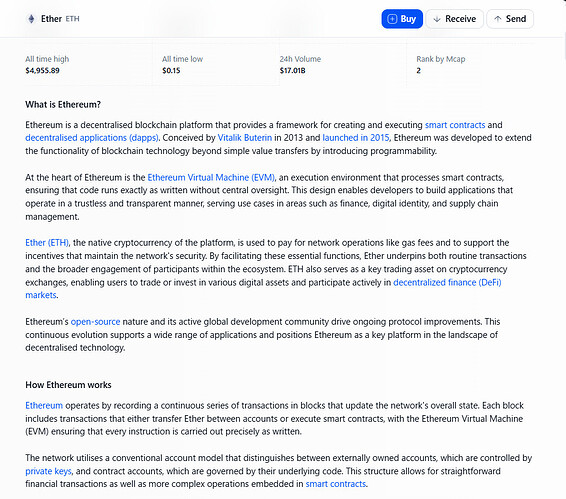Open the "Ethereum Virtual Machine (EVM)" link
This screenshot has height=499, width=566.
coord(211,178)
